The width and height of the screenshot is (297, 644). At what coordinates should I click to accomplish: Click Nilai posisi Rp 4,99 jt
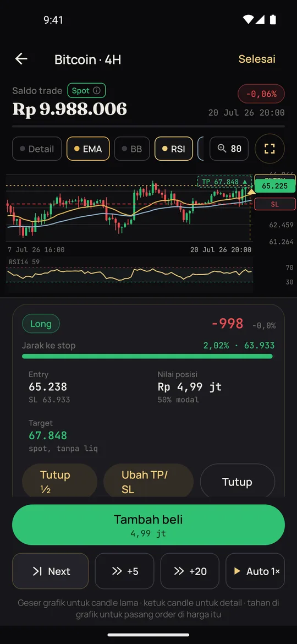(190, 387)
